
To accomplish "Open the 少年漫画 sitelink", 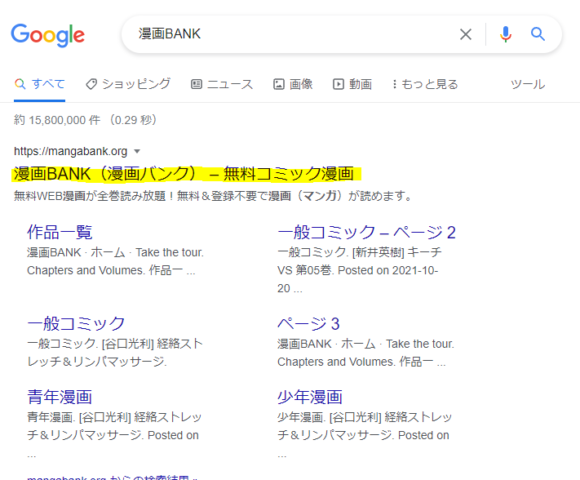I will pos(310,397).
